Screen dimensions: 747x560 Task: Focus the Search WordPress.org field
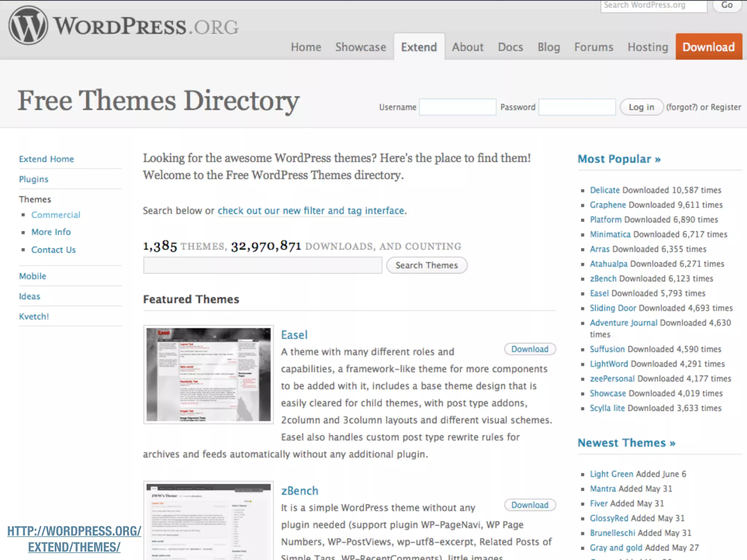pyautogui.click(x=654, y=6)
